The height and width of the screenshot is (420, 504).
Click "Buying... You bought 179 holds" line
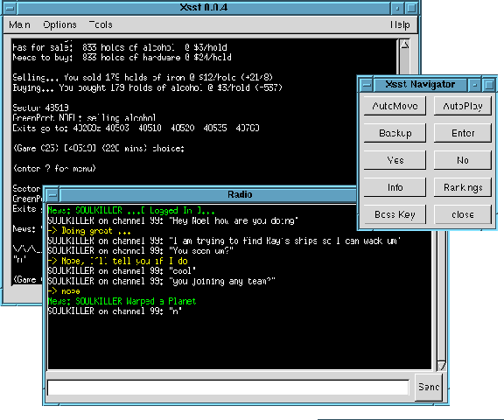[x=147, y=87]
